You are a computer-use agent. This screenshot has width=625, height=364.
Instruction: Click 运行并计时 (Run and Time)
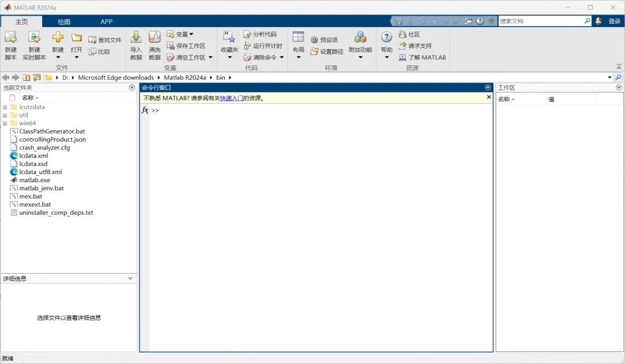tap(263, 46)
